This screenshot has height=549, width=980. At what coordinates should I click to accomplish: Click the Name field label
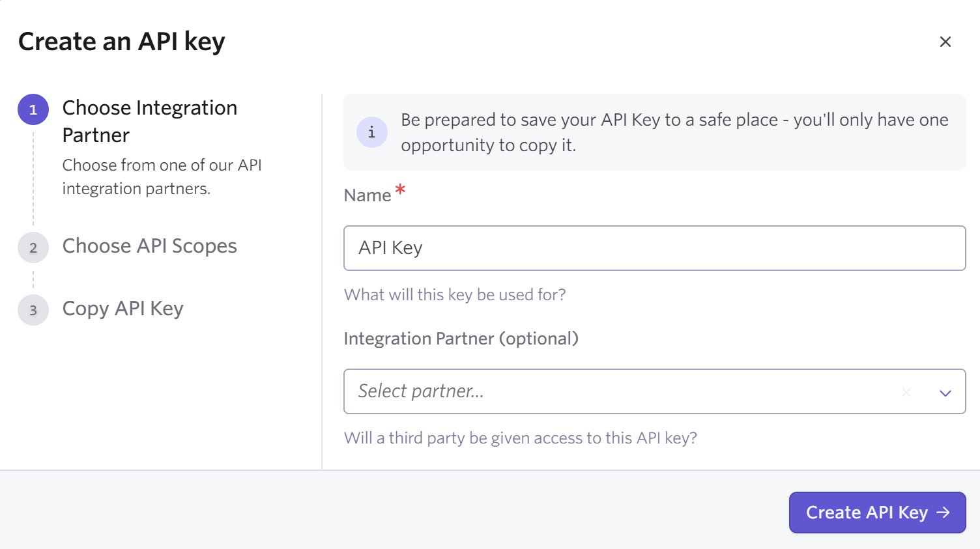click(x=367, y=195)
